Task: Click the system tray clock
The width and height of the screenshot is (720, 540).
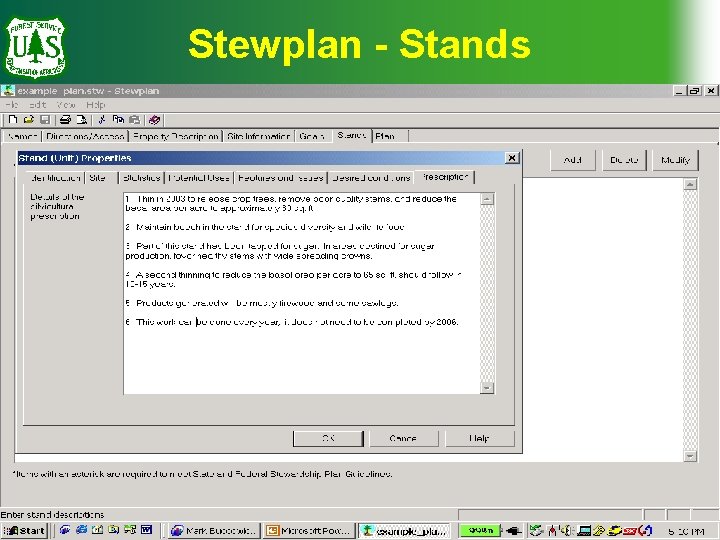Action: [x=686, y=531]
